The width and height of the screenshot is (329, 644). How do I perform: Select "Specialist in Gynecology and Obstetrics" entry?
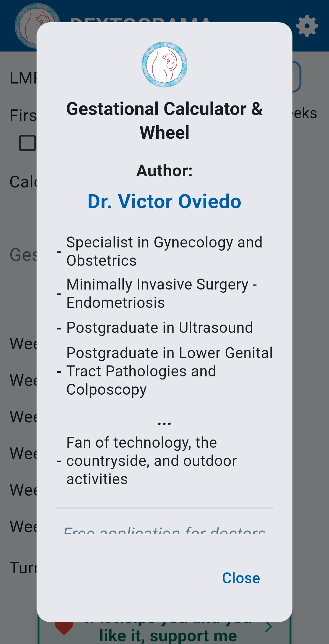[x=164, y=251]
